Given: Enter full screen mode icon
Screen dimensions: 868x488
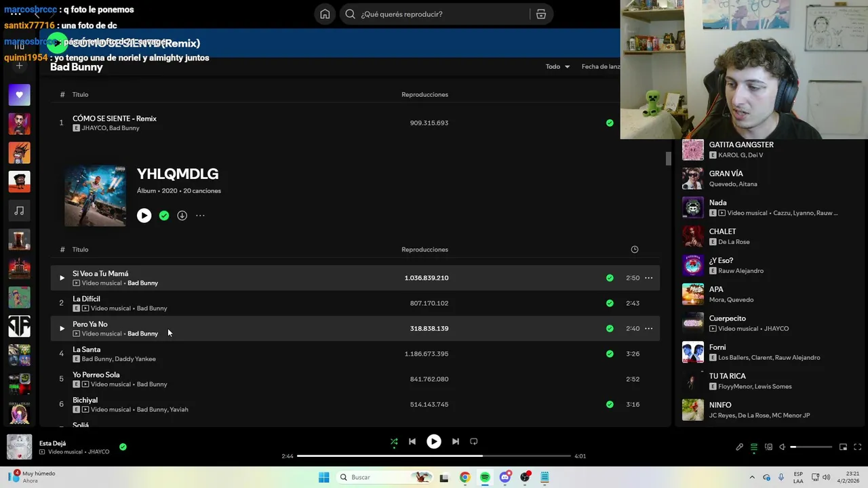Looking at the screenshot, I should (x=857, y=447).
